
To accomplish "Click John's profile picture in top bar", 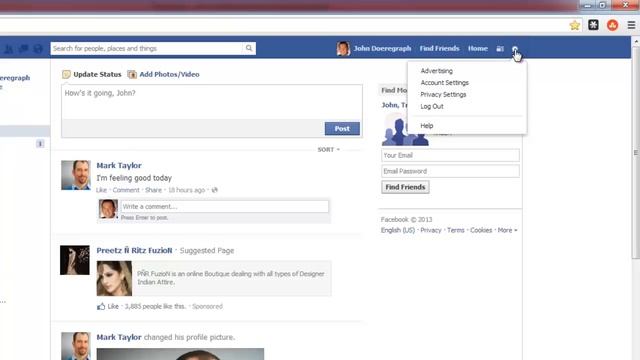I will [343, 49].
